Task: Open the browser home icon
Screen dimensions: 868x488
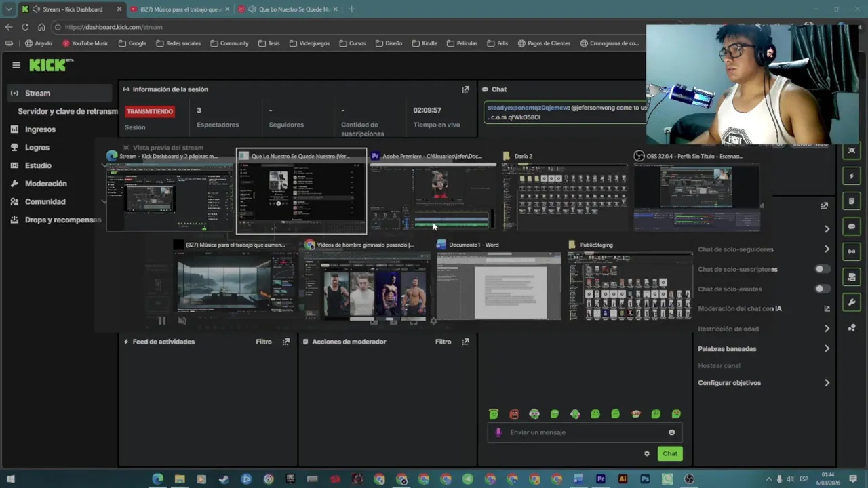Action: [x=41, y=27]
